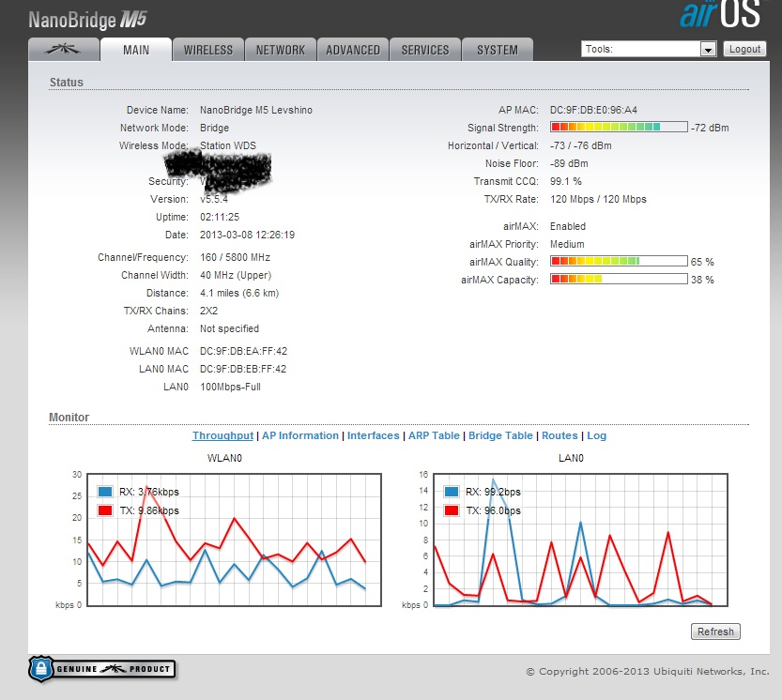Screen dimensions: 782x700
Task: Click the Ubiquiti Networks copyright notice
Action: (648, 671)
